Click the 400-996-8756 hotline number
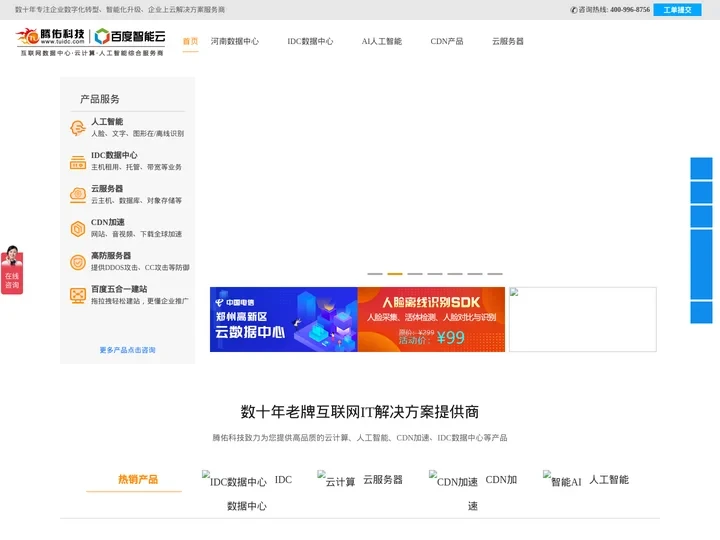This screenshot has height=540, width=720. 630,10
